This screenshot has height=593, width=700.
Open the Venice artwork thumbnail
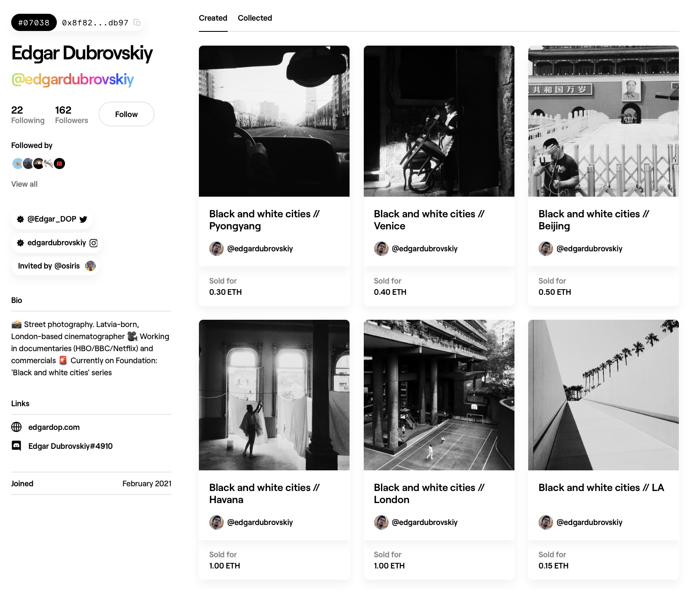tap(439, 121)
